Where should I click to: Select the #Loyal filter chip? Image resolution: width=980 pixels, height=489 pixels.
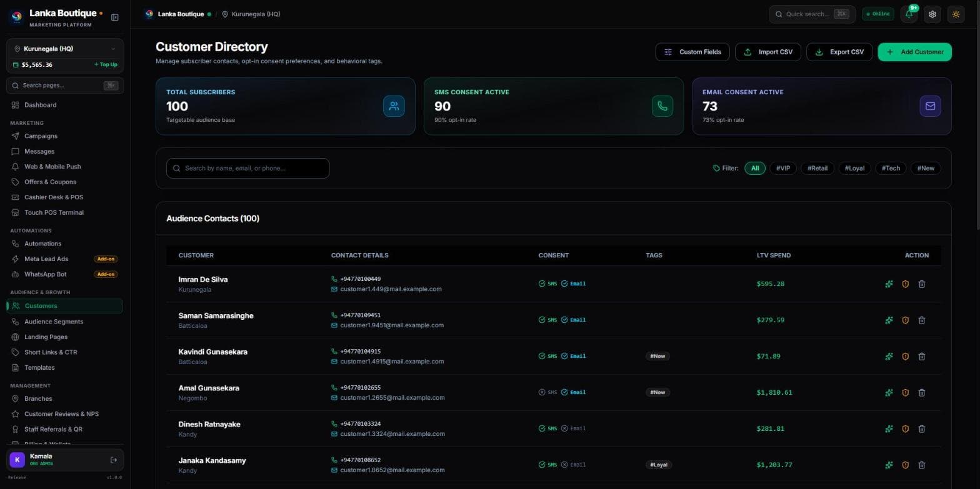854,168
